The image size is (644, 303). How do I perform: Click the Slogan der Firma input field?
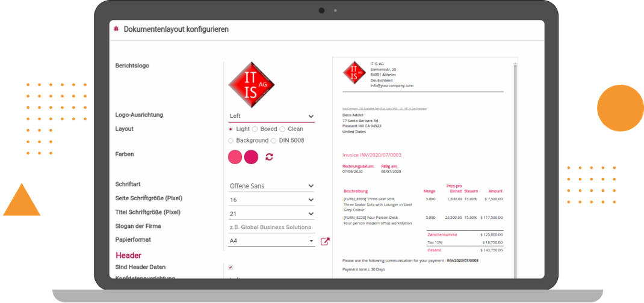[x=271, y=227]
